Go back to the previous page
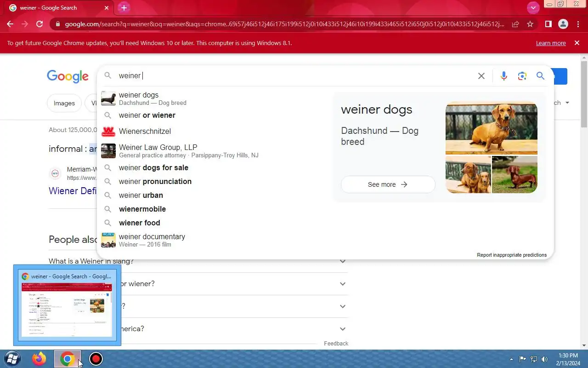588x368 pixels. pos(10,24)
